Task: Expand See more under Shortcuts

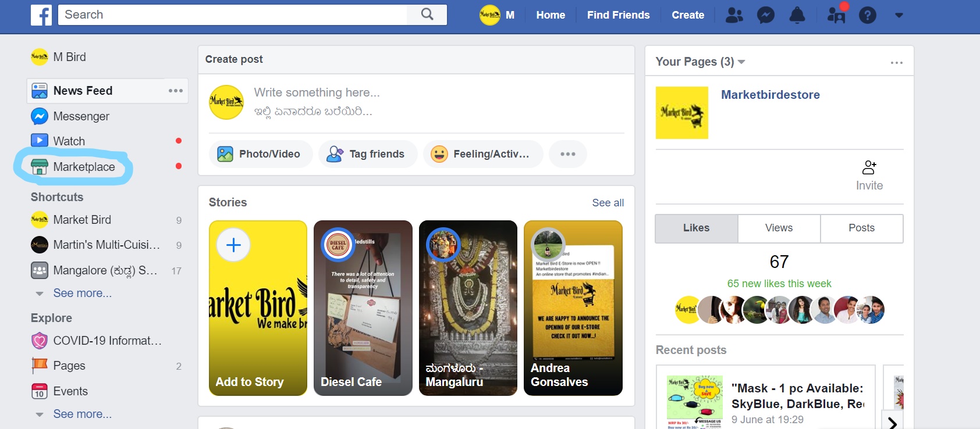Action: coord(82,294)
